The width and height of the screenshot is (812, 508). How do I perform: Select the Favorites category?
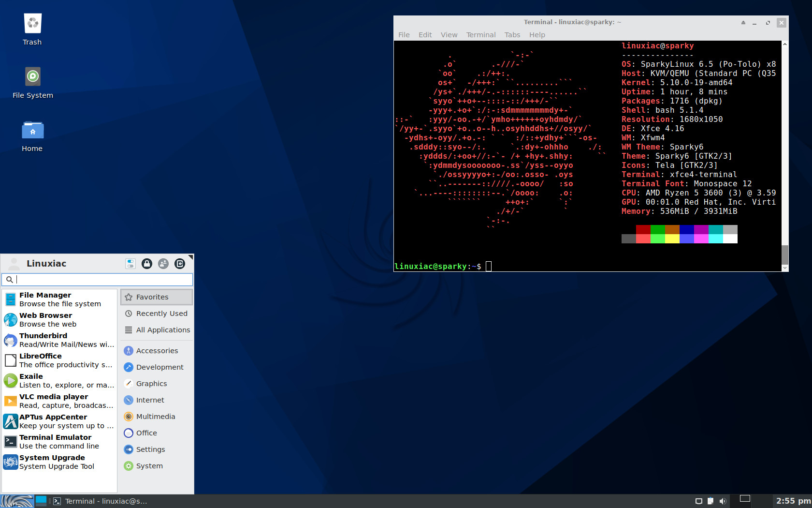tap(157, 297)
